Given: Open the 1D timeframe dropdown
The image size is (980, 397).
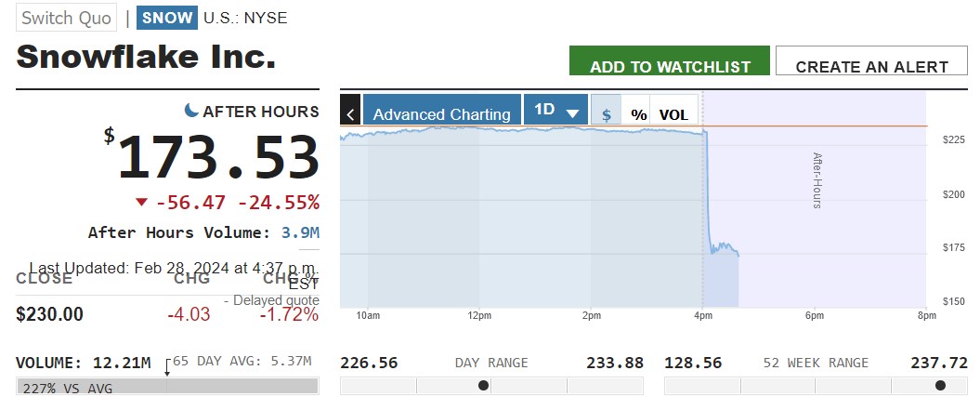Looking at the screenshot, I should [555, 110].
